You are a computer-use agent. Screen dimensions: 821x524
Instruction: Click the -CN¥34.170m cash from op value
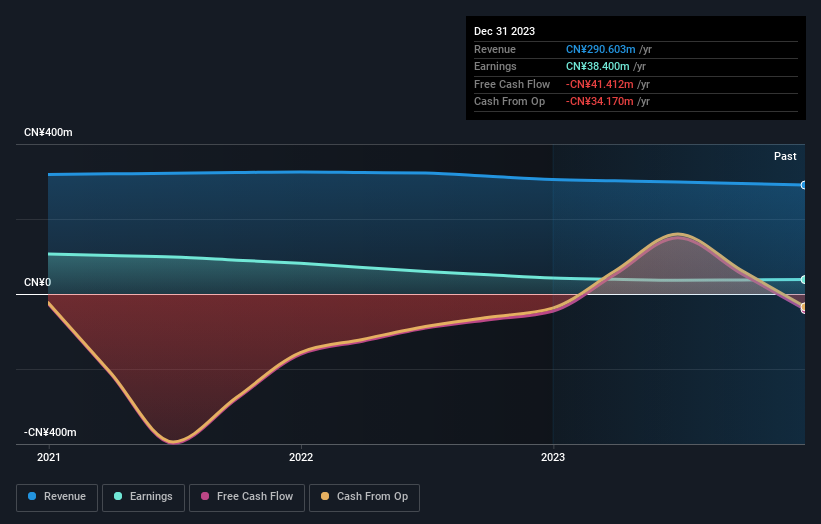click(x=600, y=102)
